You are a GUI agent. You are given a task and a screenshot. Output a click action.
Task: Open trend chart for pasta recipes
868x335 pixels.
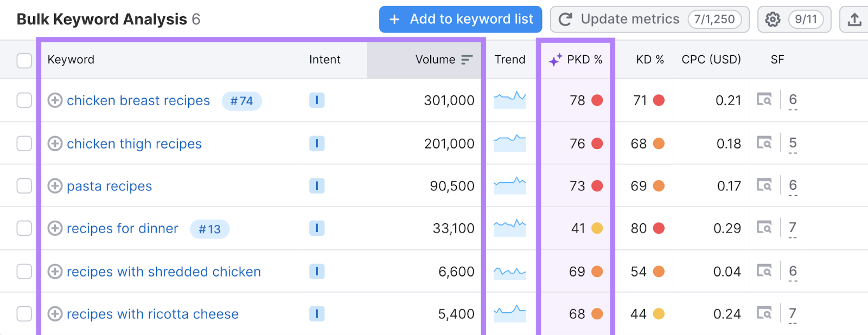point(510,186)
